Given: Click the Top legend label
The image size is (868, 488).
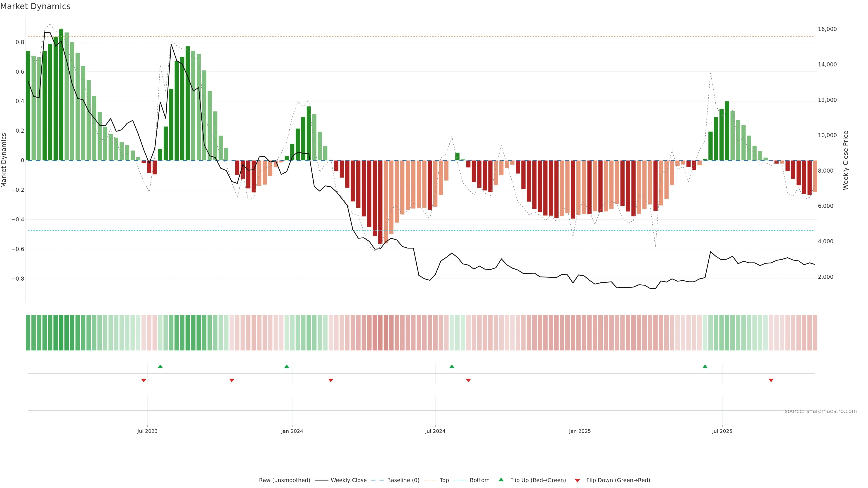Looking at the screenshot, I should click(444, 480).
